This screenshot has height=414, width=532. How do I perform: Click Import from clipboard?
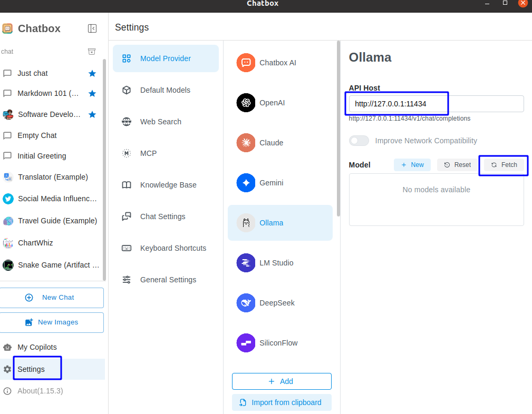click(x=282, y=402)
